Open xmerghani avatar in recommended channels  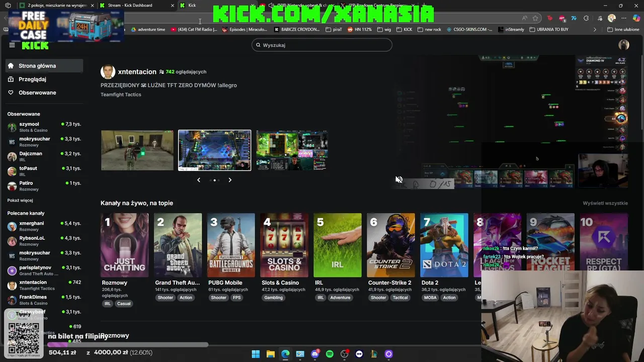(x=12, y=226)
